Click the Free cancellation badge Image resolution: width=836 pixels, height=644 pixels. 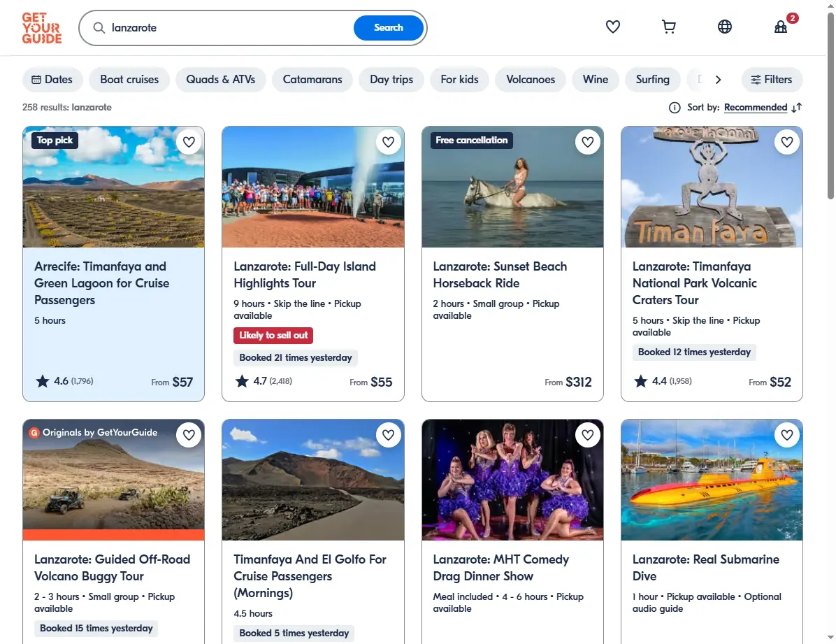pos(471,141)
